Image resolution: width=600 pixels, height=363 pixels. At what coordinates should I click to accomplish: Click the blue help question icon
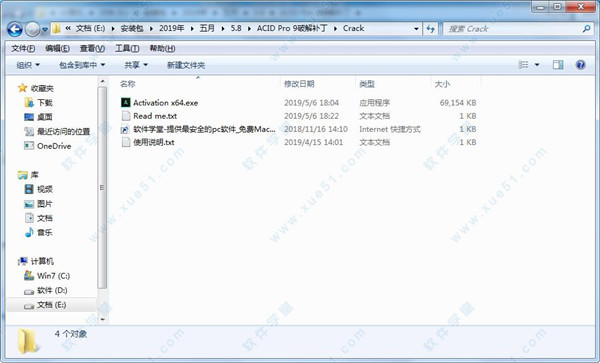tap(580, 65)
